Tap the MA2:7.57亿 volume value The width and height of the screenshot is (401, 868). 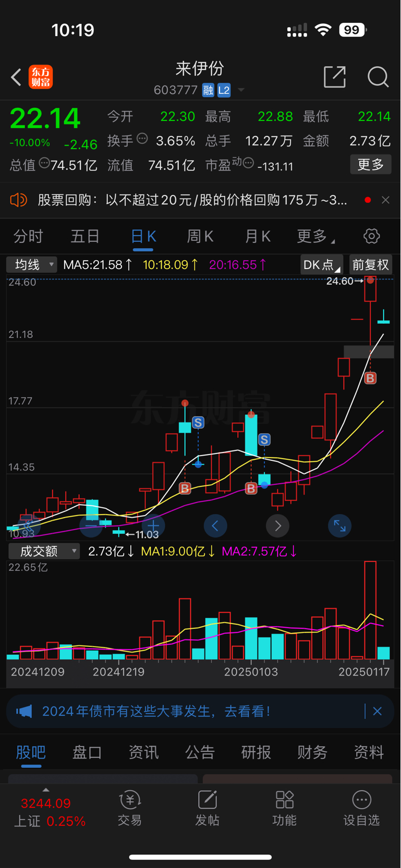coord(259,552)
